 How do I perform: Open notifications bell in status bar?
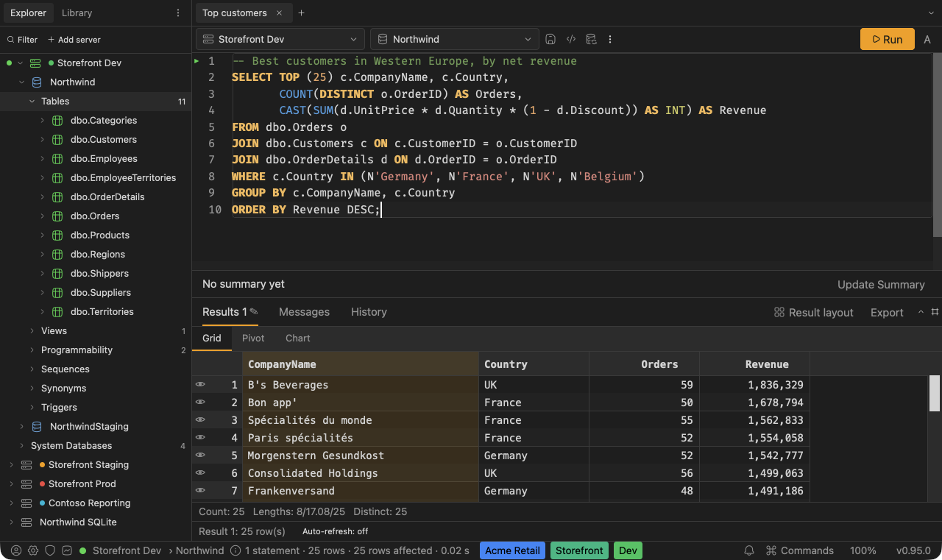tap(749, 550)
